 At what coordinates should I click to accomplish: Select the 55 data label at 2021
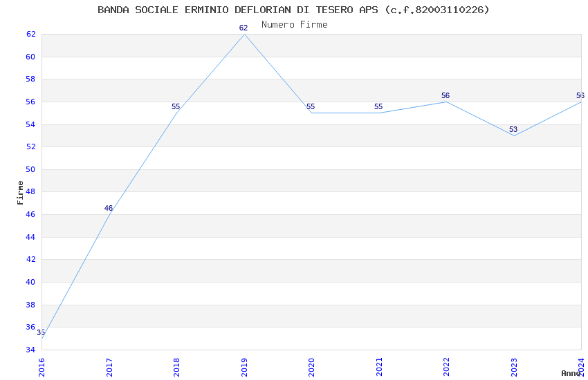pos(378,106)
